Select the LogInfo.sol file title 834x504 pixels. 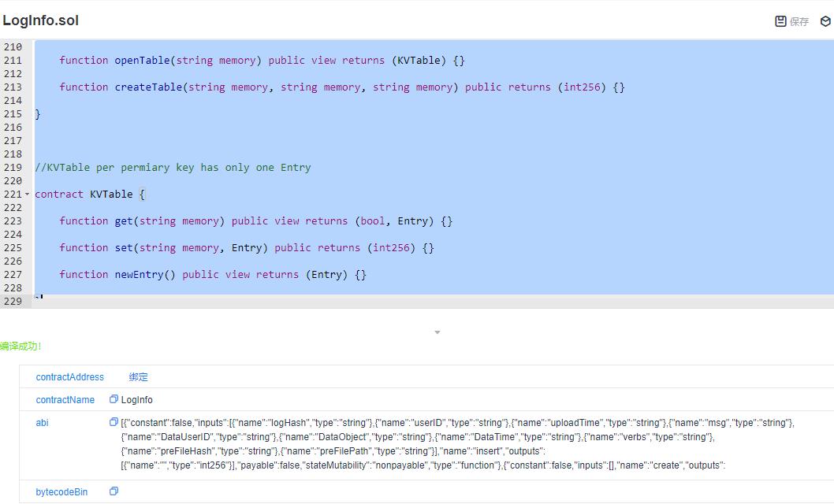coord(41,20)
